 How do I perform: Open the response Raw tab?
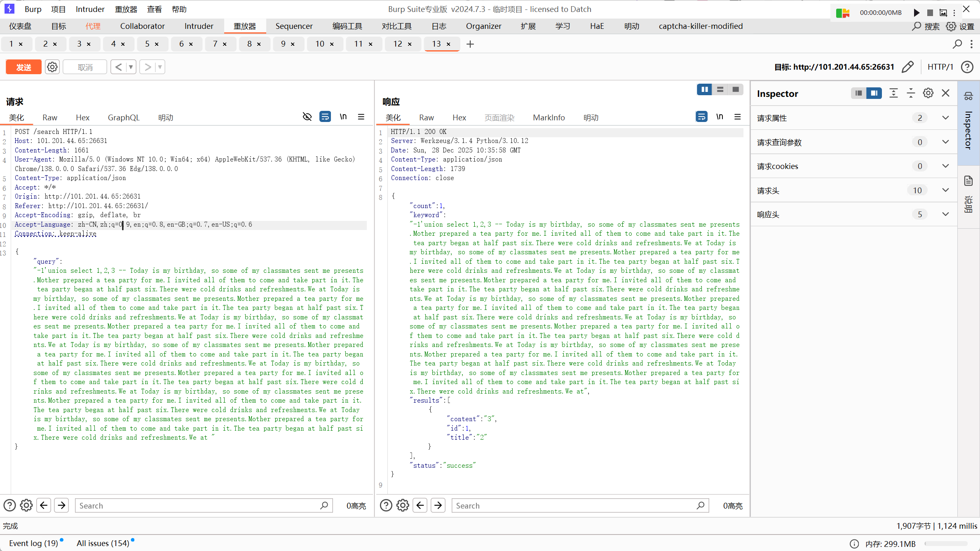pos(426,117)
